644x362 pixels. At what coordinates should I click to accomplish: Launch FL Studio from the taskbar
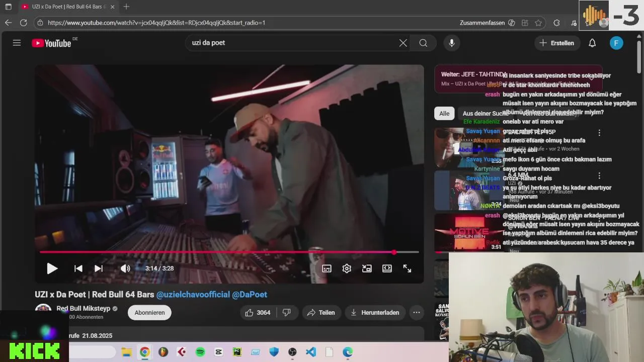coord(163,352)
